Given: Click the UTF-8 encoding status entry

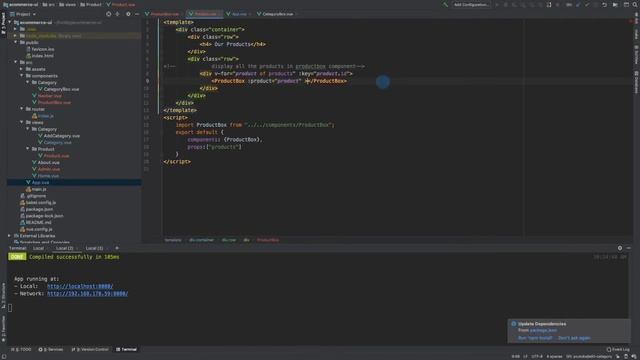Looking at the screenshot, I should (537, 356).
